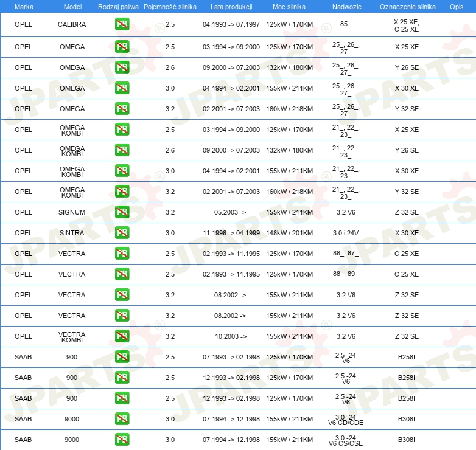
Task: Click the fuel icon in the OMEGA KOMBI 3.0 row
Action: pos(122,170)
